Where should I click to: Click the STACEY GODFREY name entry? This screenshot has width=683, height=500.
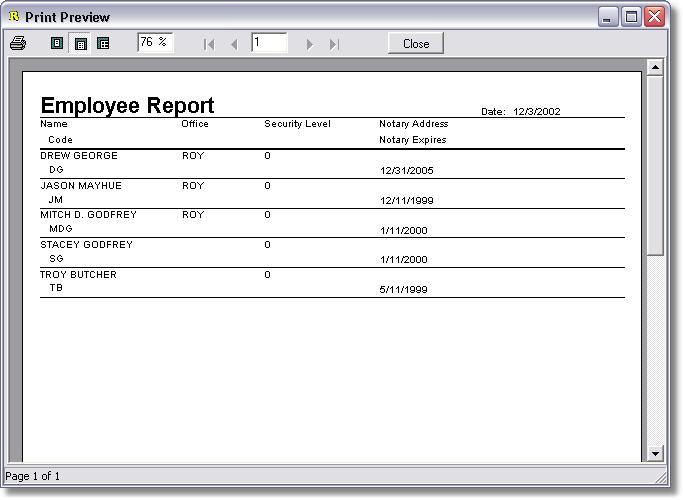(x=86, y=245)
